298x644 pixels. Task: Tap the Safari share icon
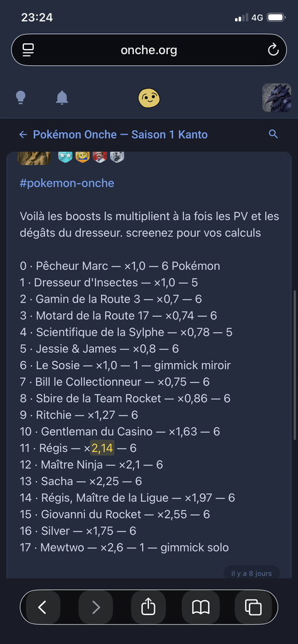(148, 607)
